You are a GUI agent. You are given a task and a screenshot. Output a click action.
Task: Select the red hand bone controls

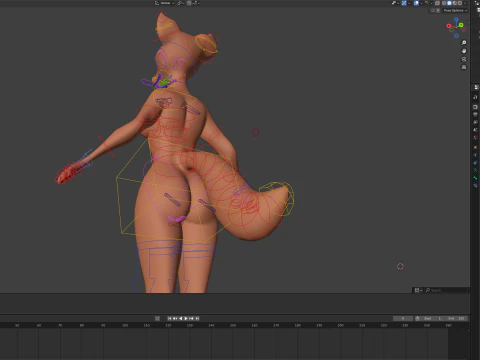coord(65,174)
